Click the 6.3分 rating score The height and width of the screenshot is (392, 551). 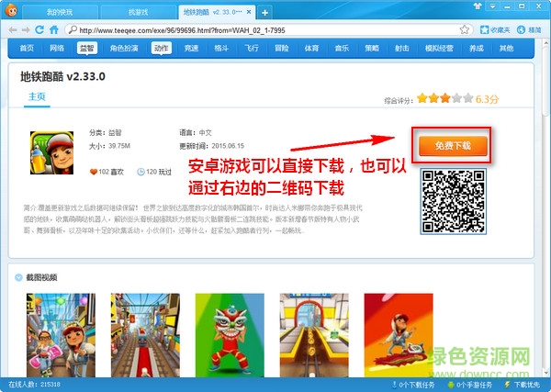coord(487,99)
